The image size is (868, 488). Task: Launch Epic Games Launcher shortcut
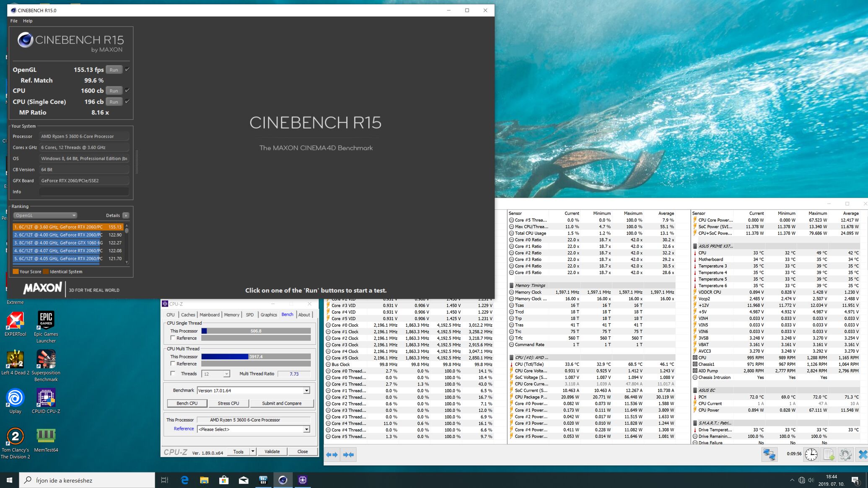[x=46, y=327]
